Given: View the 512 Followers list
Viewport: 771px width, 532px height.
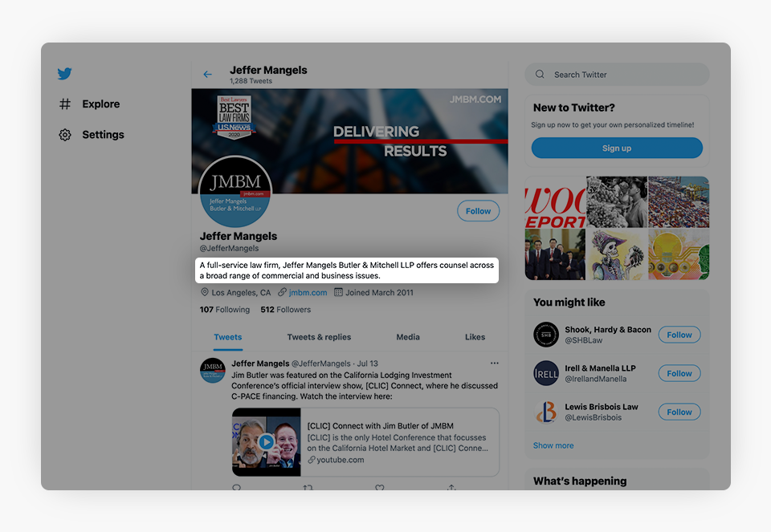Looking at the screenshot, I should [286, 310].
